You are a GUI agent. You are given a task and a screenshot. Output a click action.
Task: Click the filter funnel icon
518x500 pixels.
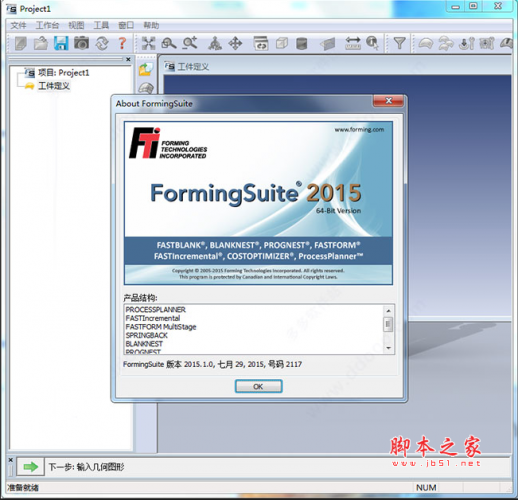click(x=399, y=44)
